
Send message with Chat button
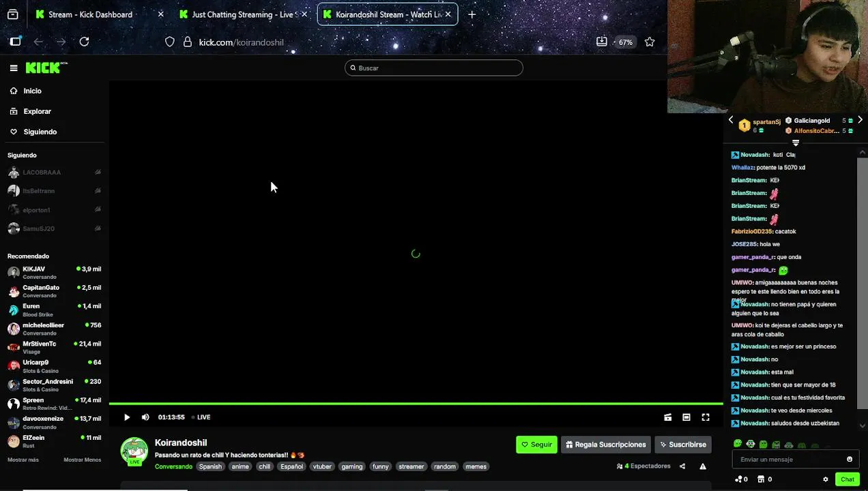pos(848,479)
